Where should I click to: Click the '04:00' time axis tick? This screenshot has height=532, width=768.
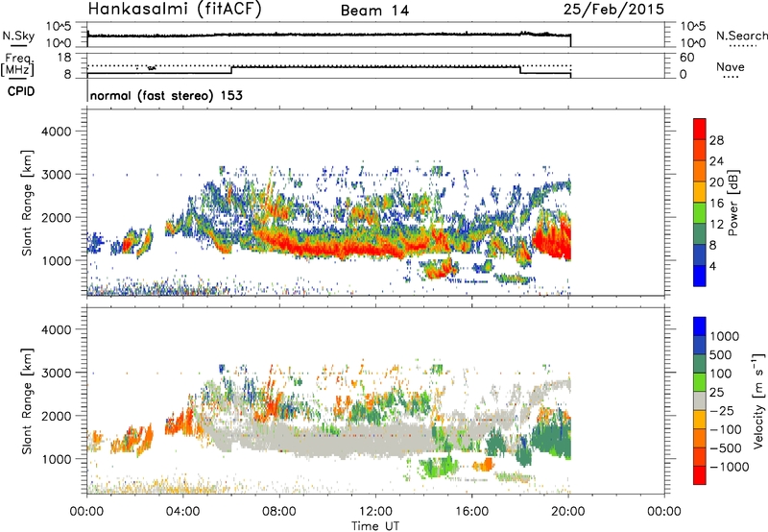coord(182,512)
